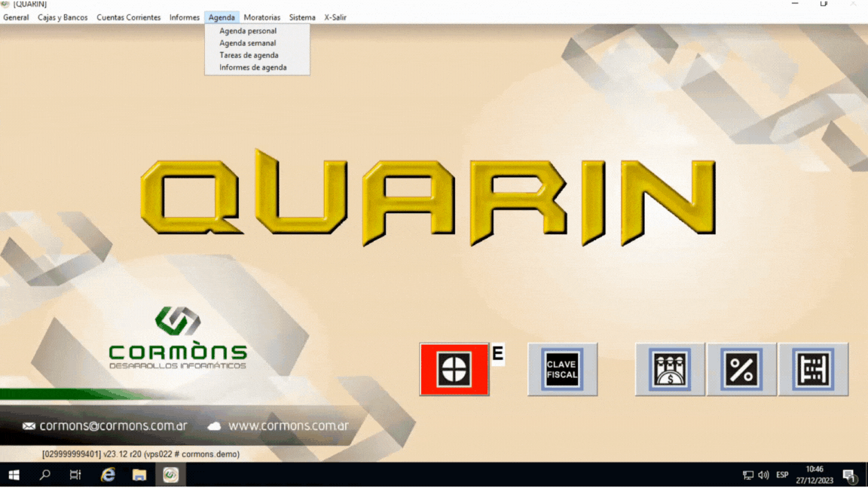868x488 pixels.
Task: Click the Cormons logo
Action: 178,337
